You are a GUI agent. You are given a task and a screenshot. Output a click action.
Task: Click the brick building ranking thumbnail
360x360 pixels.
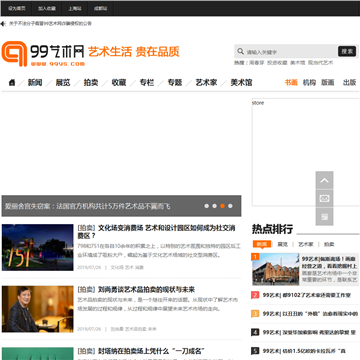coord(276,269)
